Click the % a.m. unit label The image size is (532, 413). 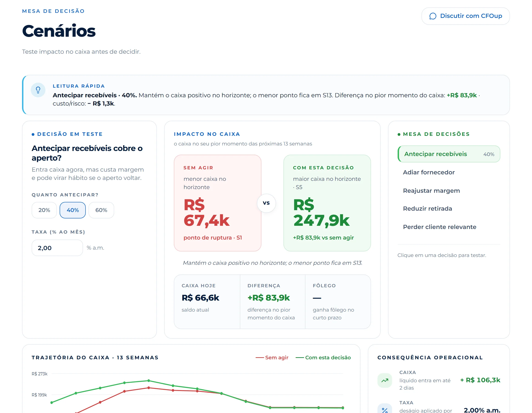(95, 248)
